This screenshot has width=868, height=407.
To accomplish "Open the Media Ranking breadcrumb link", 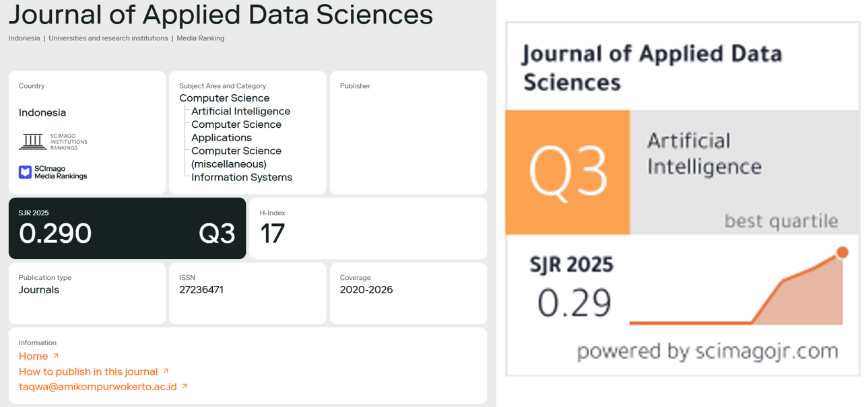I will tap(201, 38).
